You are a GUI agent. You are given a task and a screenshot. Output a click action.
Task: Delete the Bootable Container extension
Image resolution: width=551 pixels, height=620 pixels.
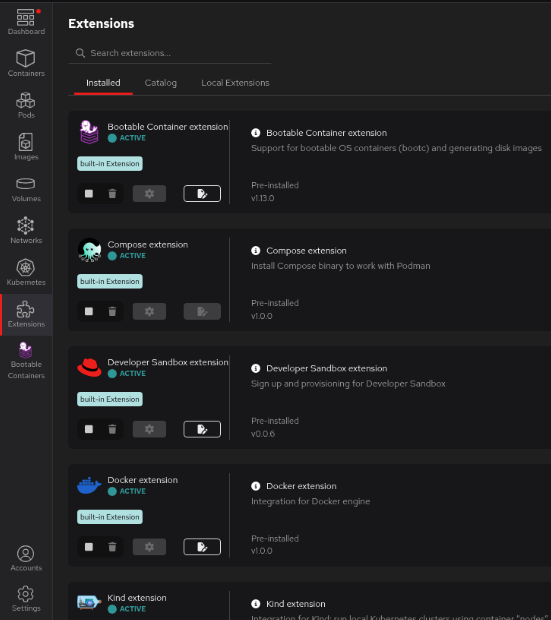112,194
